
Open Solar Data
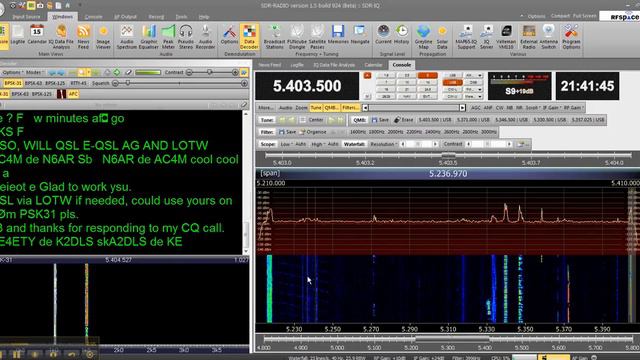(442, 36)
